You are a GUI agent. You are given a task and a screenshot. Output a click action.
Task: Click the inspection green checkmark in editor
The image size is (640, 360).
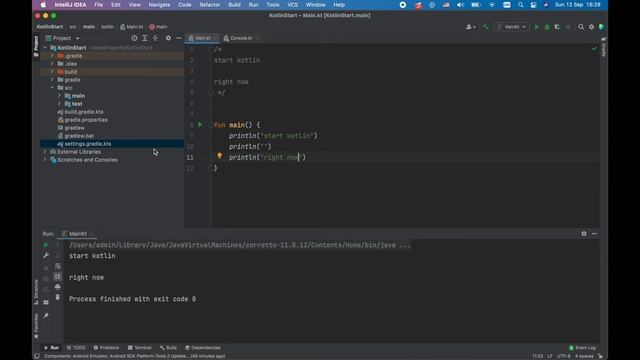594,49
